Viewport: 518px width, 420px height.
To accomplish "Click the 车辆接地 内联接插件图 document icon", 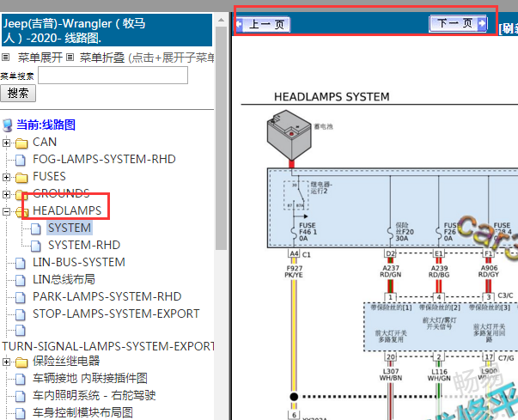I will [x=21, y=379].
